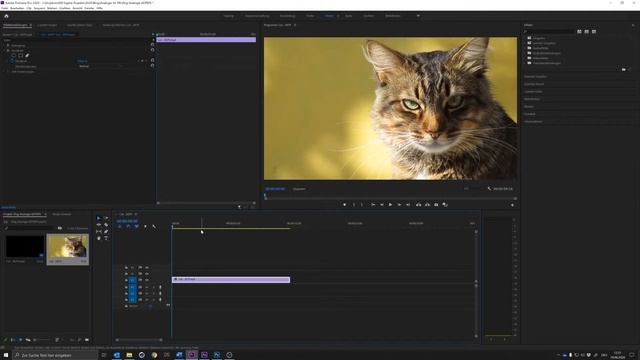Switch to Farbe workspace tab

click(310, 16)
